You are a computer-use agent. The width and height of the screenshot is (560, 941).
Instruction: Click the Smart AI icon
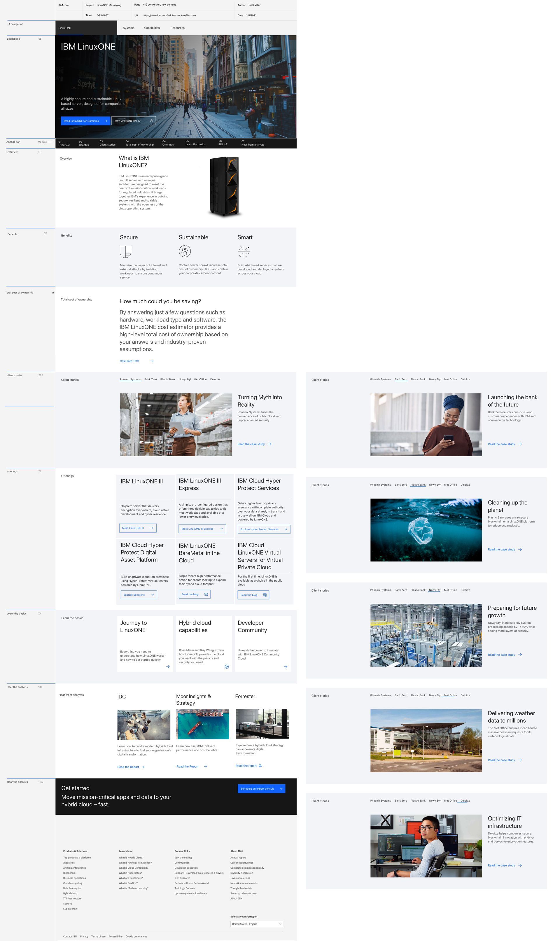point(244,252)
